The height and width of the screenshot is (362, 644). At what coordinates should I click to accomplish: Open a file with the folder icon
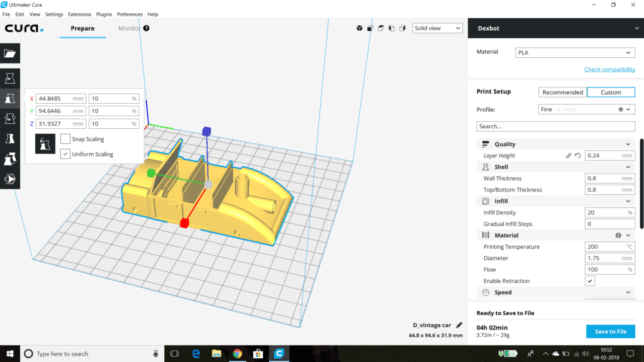tap(10, 53)
